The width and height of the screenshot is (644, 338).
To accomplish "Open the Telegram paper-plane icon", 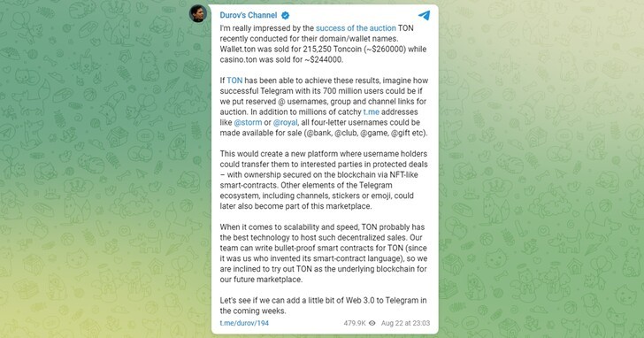I will pyautogui.click(x=425, y=15).
